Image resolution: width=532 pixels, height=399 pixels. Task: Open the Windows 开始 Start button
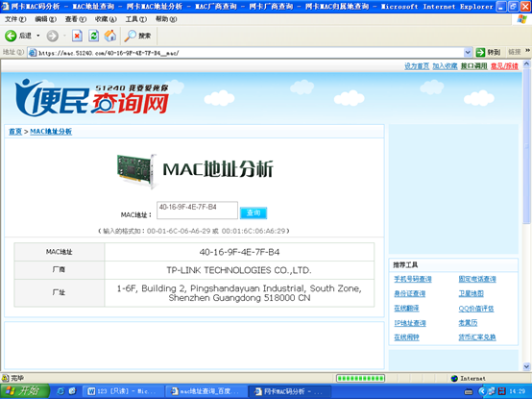pos(24,391)
